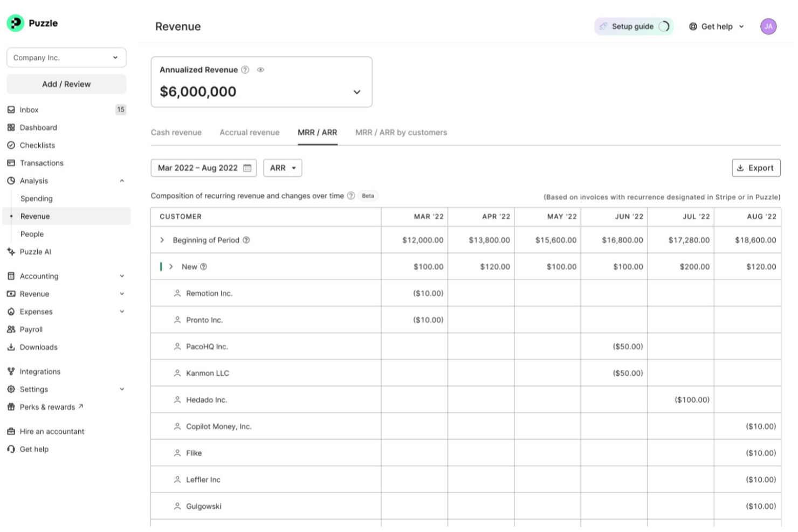Open the calendar icon in the date picker
The image size is (798, 532).
click(247, 168)
